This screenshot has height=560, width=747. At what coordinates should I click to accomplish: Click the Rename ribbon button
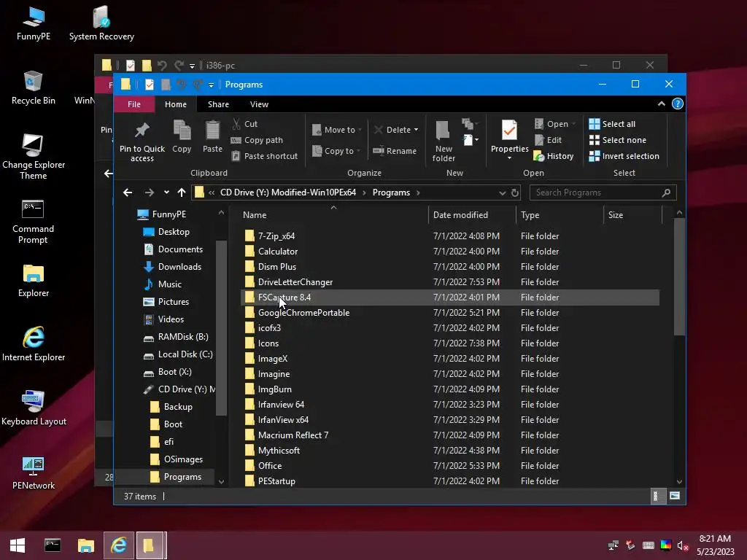coord(395,151)
